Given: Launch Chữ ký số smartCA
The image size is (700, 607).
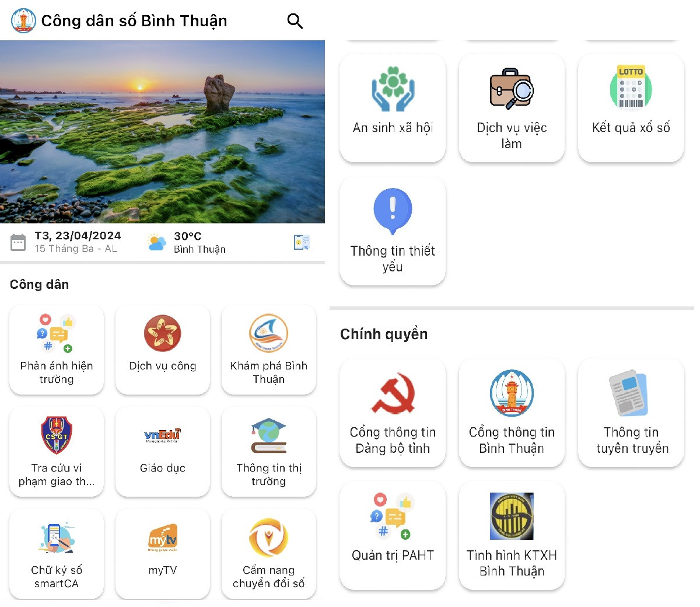Looking at the screenshot, I should [57, 554].
